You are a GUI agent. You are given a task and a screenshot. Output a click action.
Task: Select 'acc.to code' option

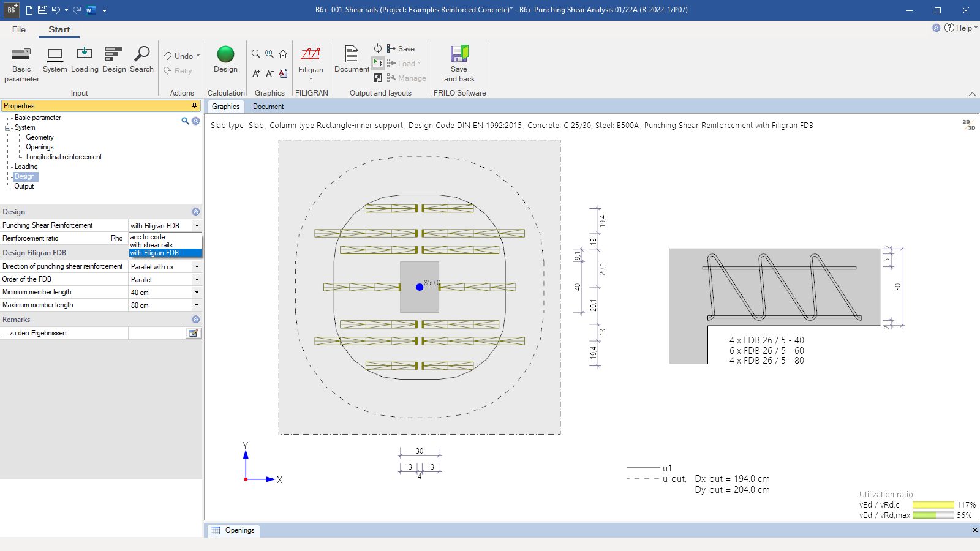pos(165,237)
